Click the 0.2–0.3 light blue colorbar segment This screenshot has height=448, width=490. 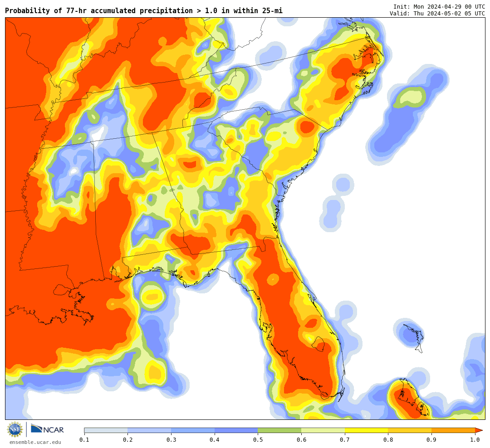(x=149, y=430)
